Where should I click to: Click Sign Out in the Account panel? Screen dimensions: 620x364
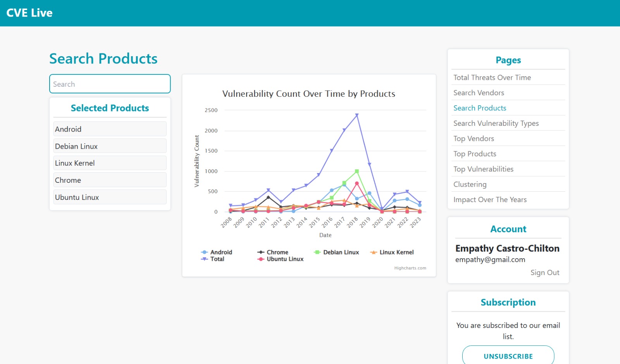click(544, 272)
